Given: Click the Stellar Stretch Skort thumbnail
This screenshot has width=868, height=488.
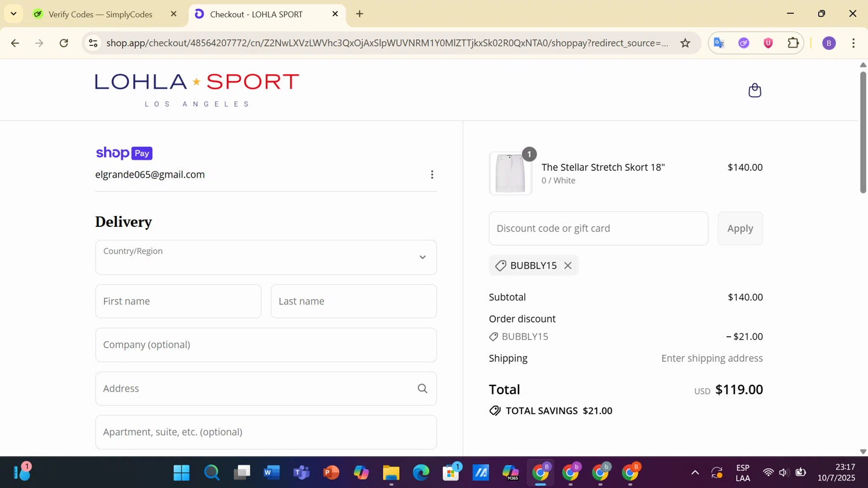Looking at the screenshot, I should pyautogui.click(x=510, y=174).
